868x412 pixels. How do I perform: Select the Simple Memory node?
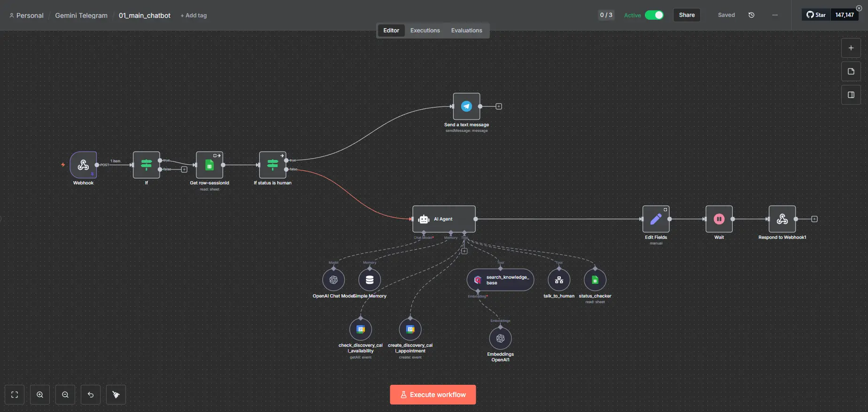370,280
